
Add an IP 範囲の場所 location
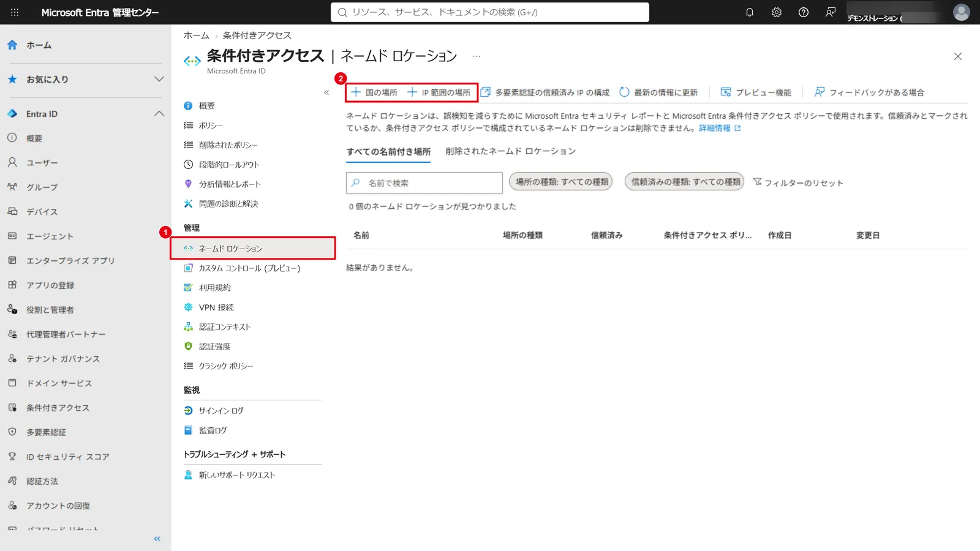click(439, 92)
